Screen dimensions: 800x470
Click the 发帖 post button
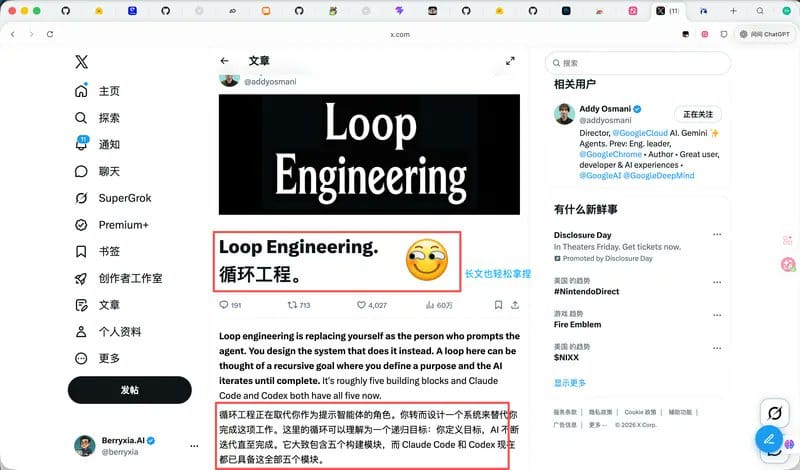coord(130,390)
